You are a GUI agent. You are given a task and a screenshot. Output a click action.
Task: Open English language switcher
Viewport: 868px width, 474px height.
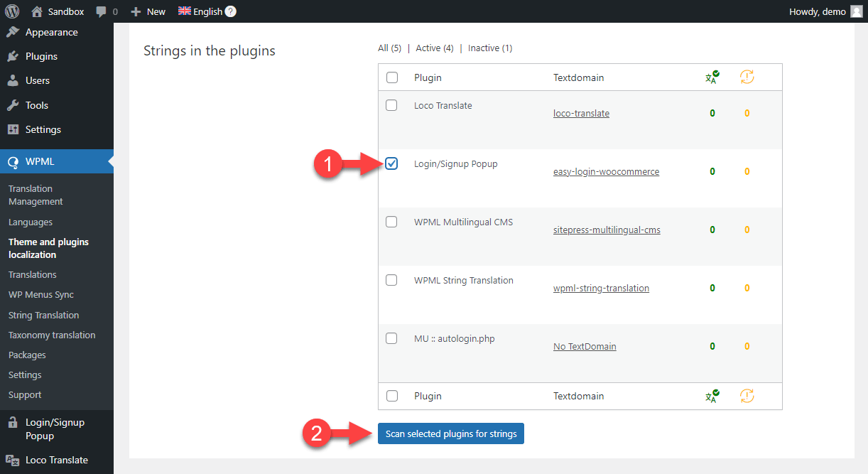click(207, 11)
